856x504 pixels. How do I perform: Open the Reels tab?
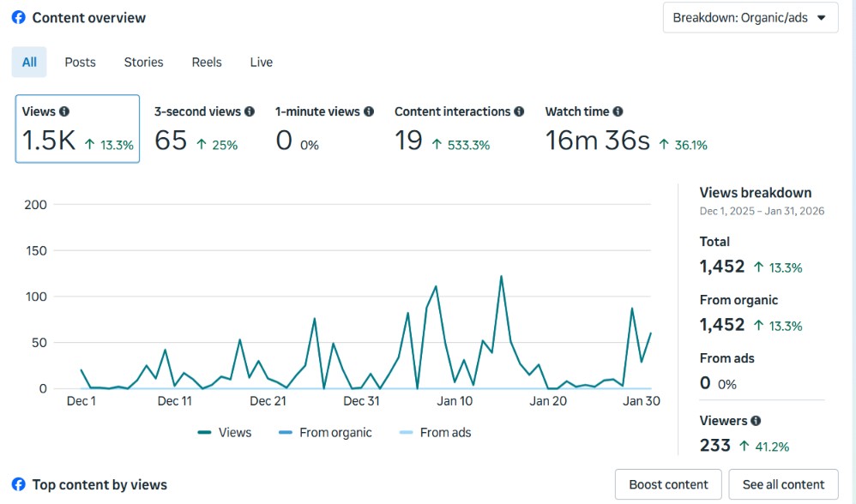click(207, 63)
